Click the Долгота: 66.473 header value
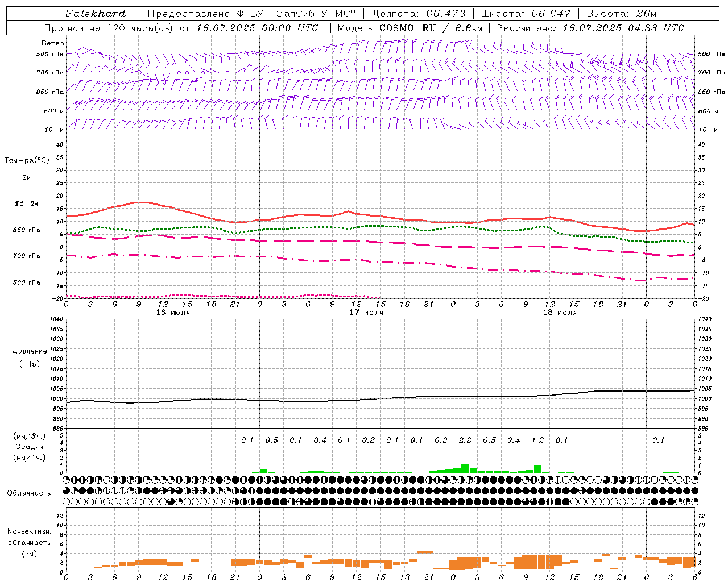The width and height of the screenshot is (728, 582). click(419, 14)
